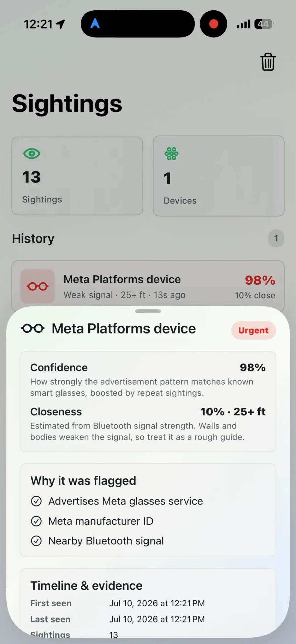The height and width of the screenshot is (644, 296).
Task: Tap the Urgent badge
Action: click(253, 330)
